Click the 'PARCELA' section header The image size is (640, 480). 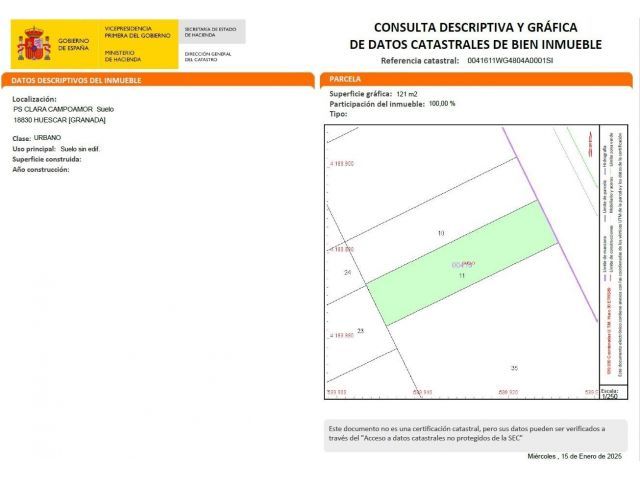(345, 79)
